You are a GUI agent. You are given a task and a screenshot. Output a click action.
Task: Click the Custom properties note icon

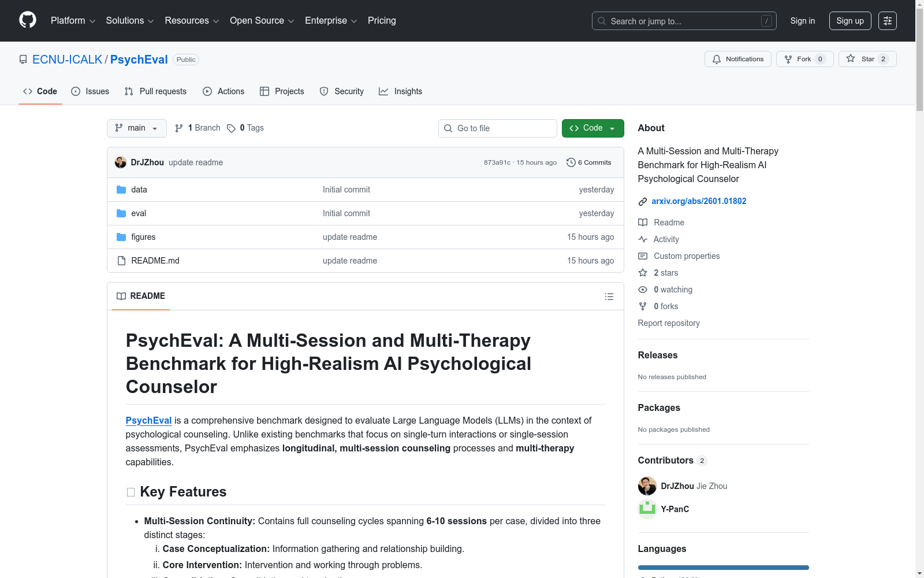(643, 256)
